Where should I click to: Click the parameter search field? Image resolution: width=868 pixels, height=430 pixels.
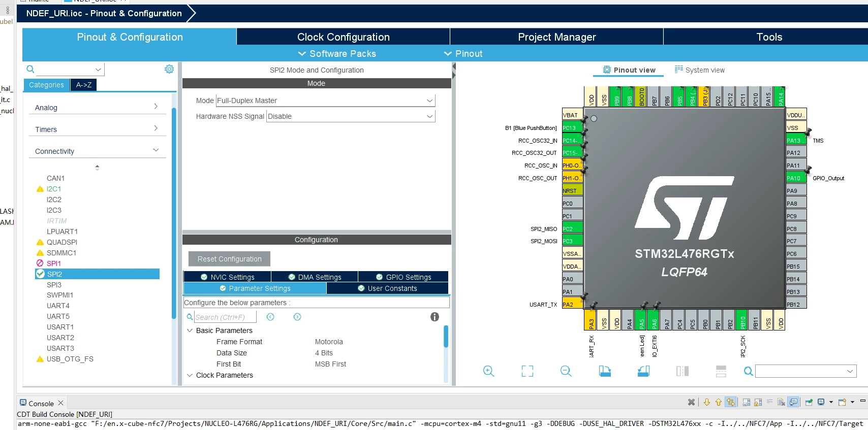point(225,317)
